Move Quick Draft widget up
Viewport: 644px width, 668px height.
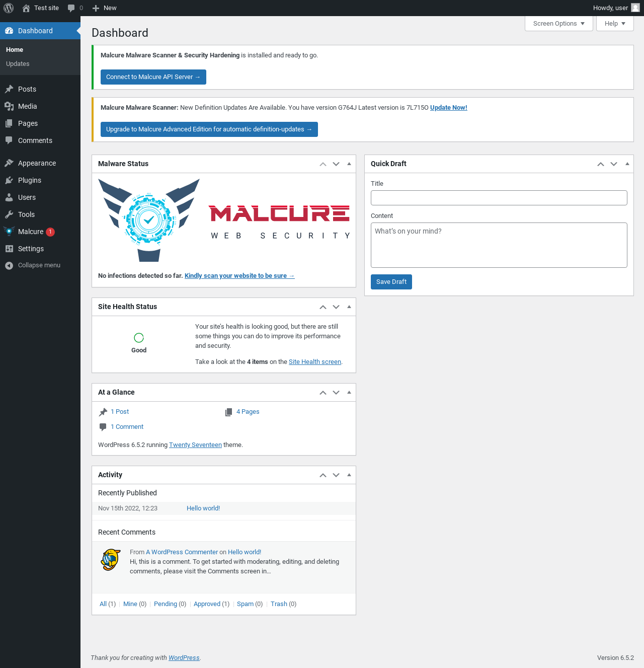coord(601,164)
